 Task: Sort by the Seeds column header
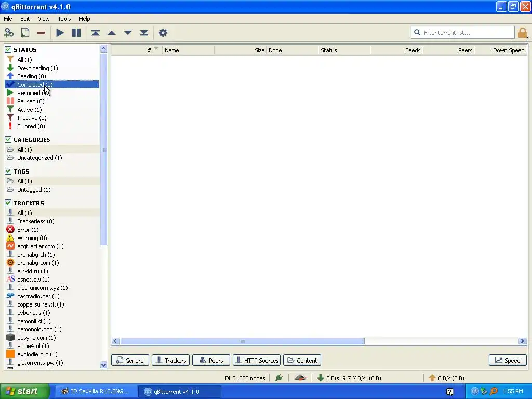(396, 50)
